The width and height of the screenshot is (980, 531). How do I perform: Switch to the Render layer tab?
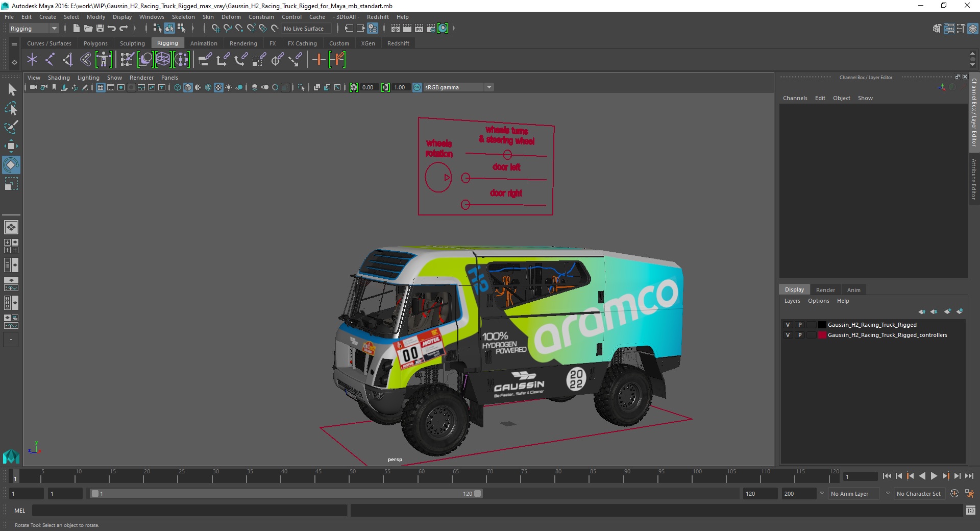tap(825, 290)
